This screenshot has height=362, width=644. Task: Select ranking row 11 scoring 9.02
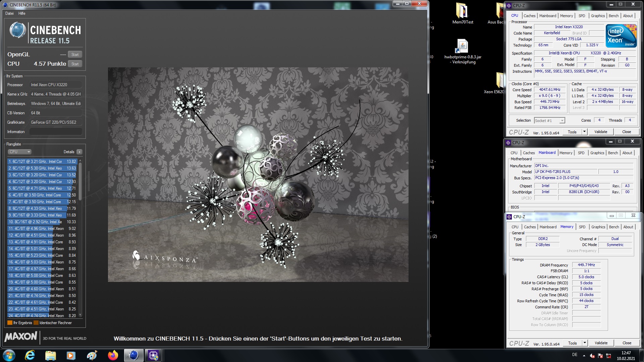43,229
